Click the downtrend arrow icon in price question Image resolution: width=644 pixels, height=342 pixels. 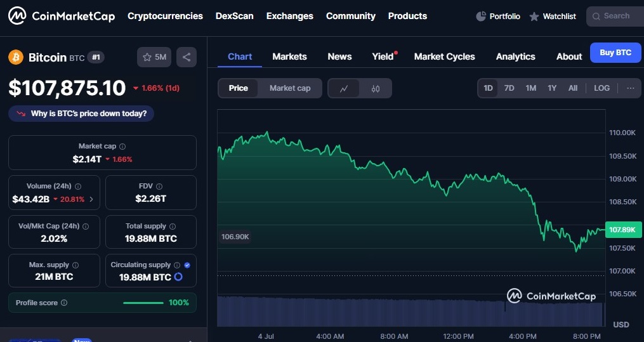(21, 114)
